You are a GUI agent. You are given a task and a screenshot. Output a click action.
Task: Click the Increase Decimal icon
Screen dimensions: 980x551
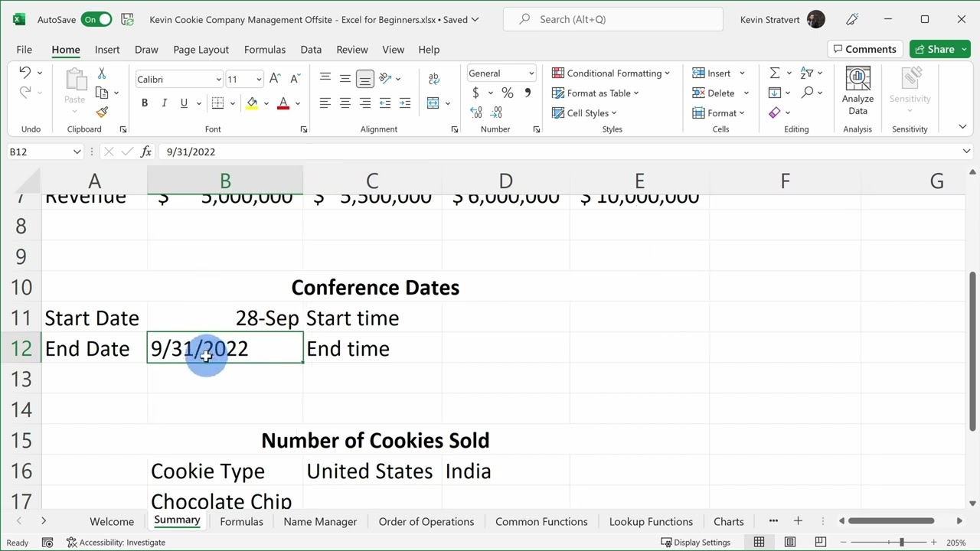click(476, 112)
